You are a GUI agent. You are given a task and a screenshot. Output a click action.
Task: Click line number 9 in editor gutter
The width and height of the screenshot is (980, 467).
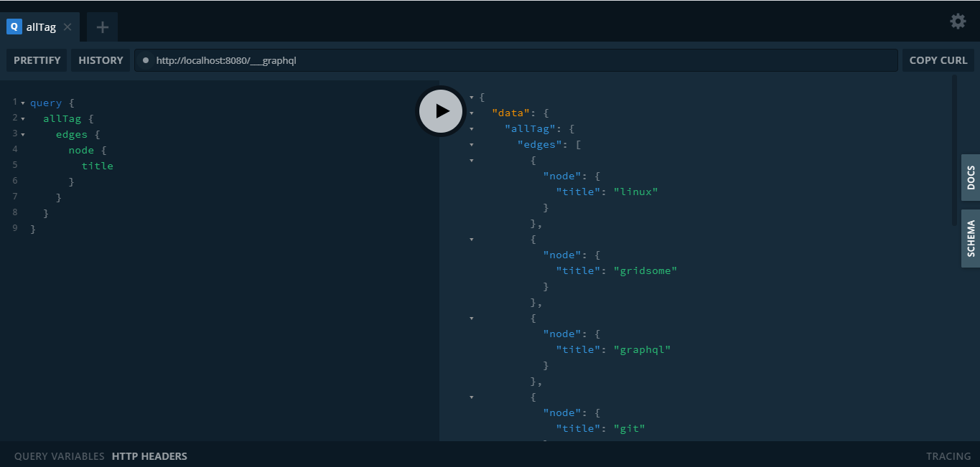coord(15,228)
